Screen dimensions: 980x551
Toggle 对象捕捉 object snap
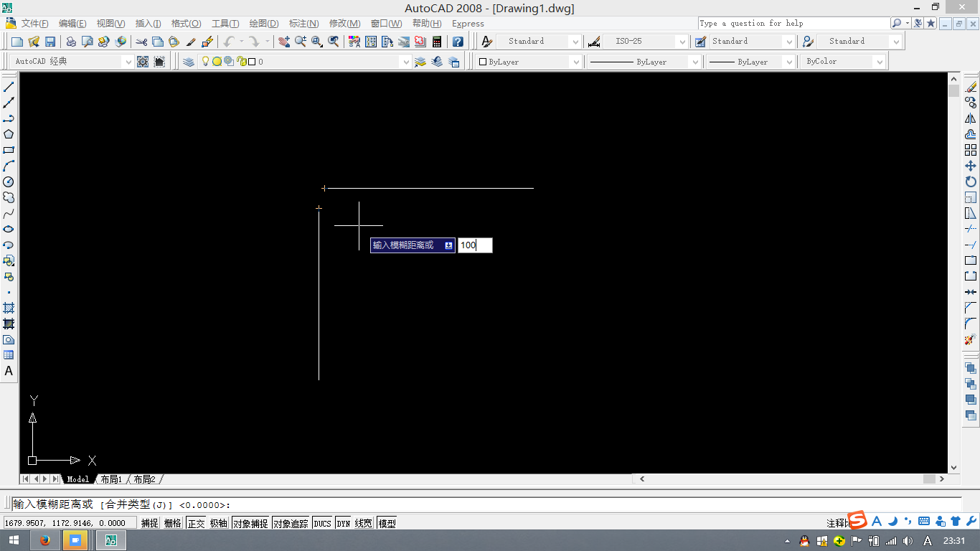(250, 523)
